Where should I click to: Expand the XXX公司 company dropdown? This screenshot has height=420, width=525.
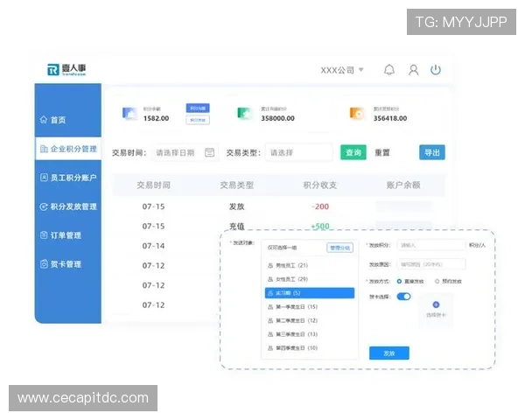tap(342, 70)
